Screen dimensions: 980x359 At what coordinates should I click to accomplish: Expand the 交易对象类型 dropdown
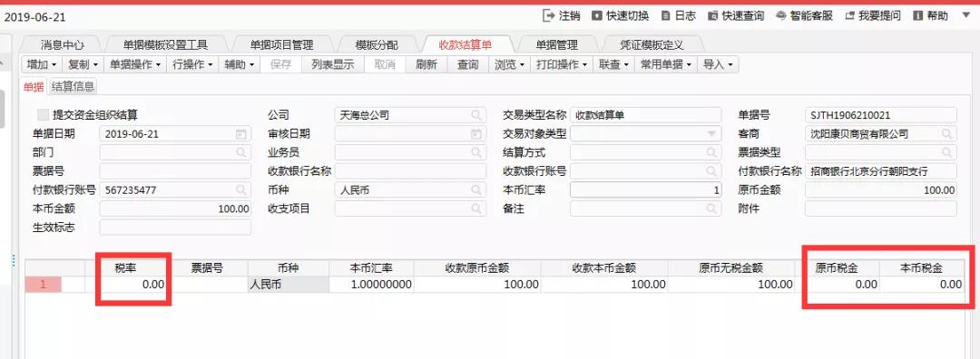[x=711, y=133]
